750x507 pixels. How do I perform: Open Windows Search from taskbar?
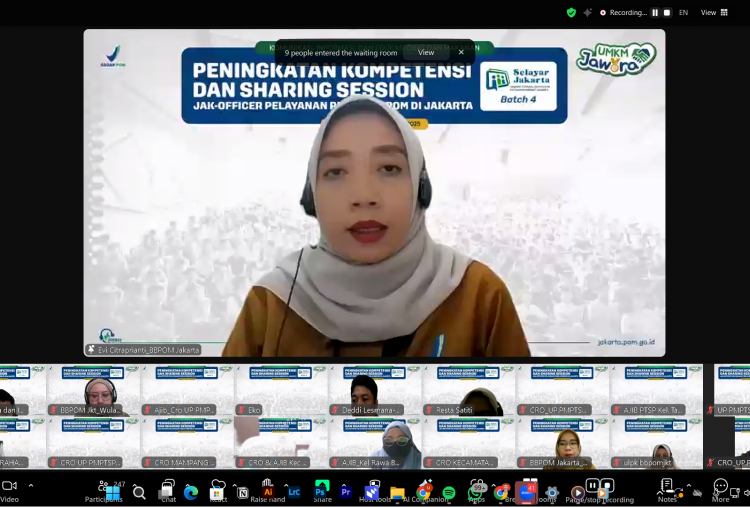(x=139, y=493)
